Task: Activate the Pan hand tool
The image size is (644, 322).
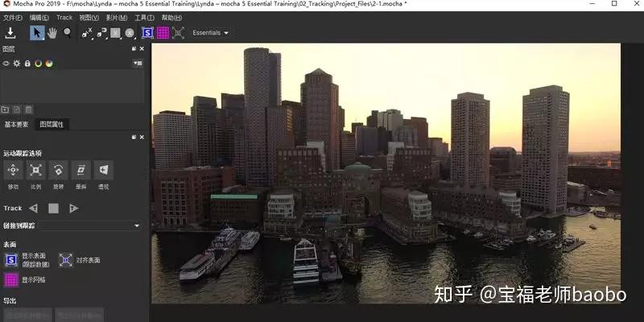Action: (52, 33)
